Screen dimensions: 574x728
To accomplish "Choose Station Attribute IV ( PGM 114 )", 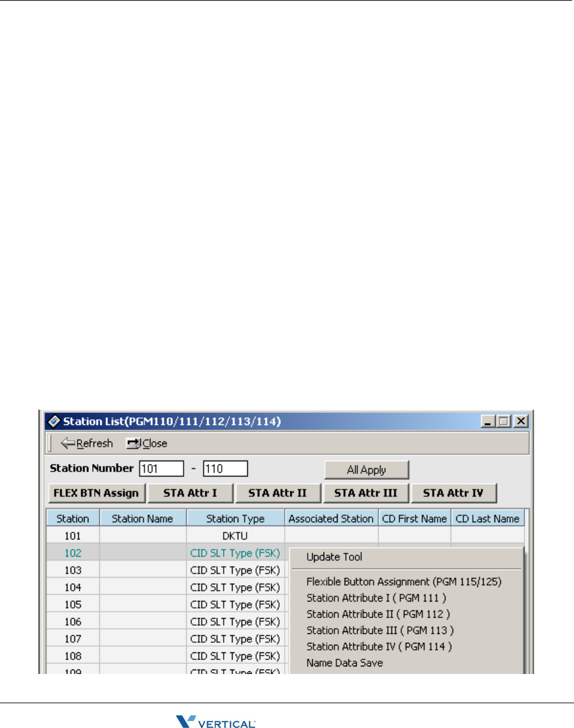I will (379, 647).
